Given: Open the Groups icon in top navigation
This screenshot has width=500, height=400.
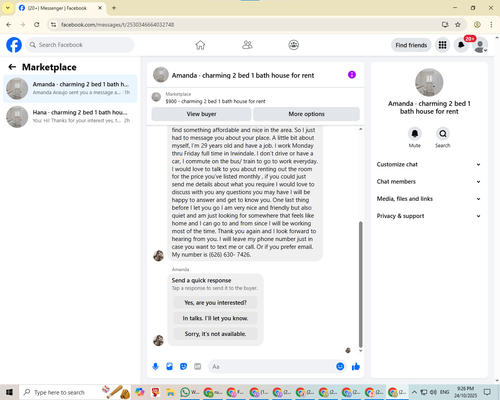Looking at the screenshot, I should (x=294, y=45).
